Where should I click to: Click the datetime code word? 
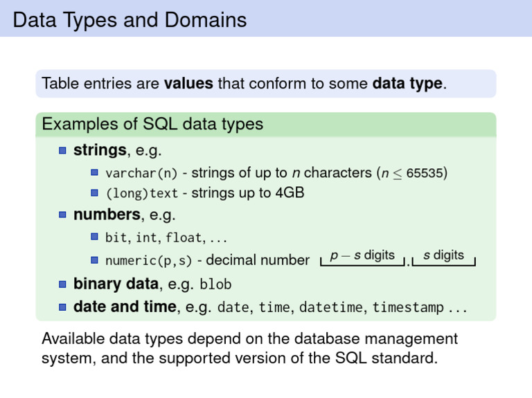click(x=331, y=307)
